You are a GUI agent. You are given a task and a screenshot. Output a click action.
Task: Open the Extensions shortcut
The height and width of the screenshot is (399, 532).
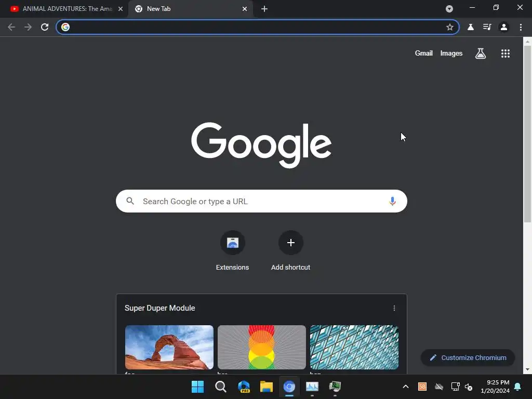click(x=232, y=251)
